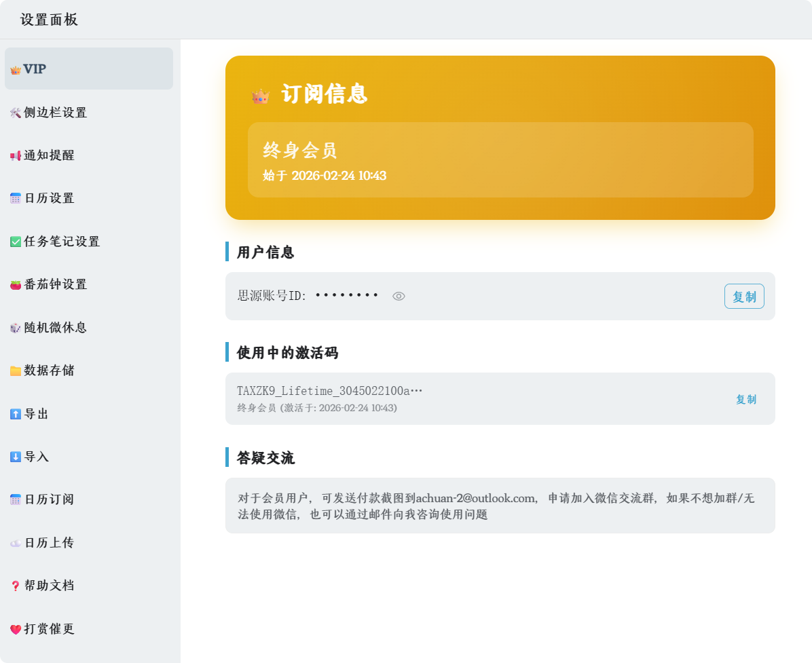This screenshot has height=663, width=812.
Task: Click the crown icon in 订阅信息 header
Action: (261, 96)
